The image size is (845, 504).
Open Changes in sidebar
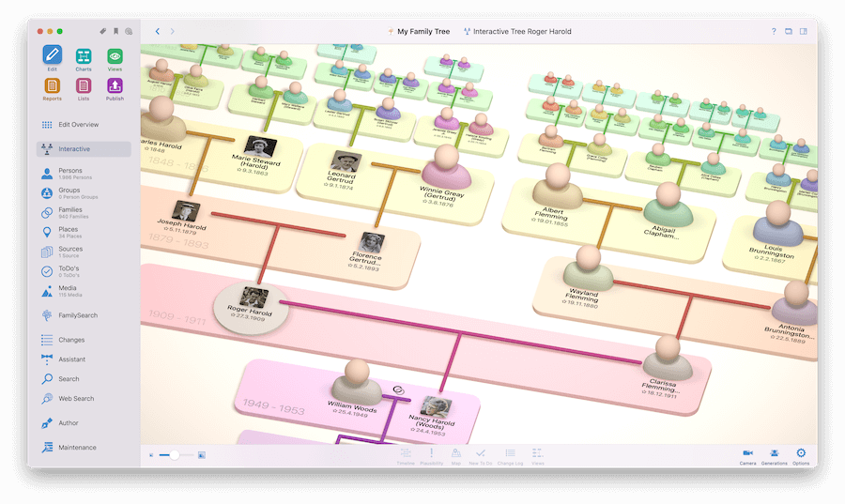(x=84, y=340)
